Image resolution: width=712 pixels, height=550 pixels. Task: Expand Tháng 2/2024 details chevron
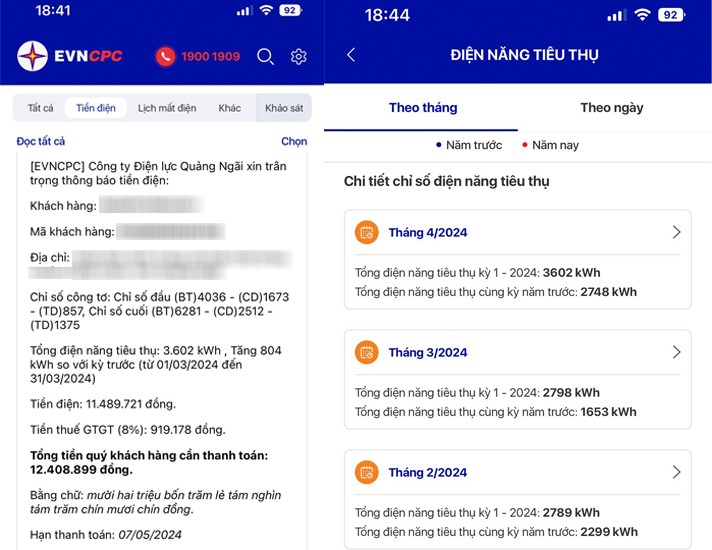[x=676, y=472]
